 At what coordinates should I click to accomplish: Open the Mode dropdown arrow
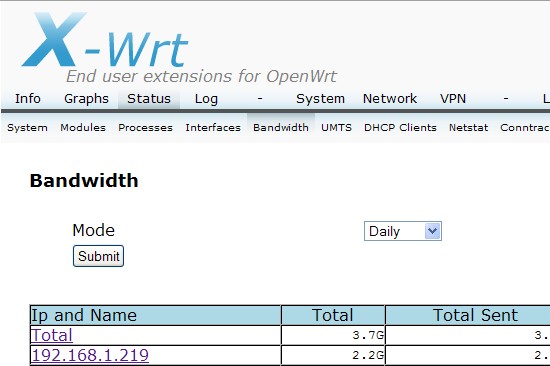coord(432,231)
